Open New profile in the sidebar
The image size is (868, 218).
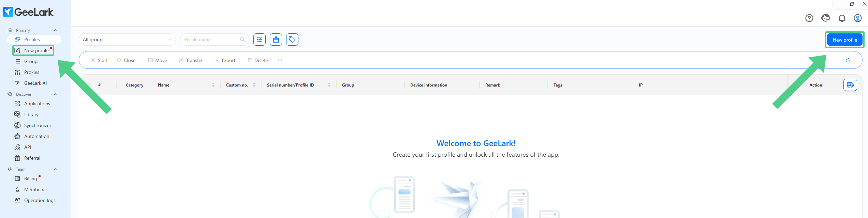(x=33, y=50)
